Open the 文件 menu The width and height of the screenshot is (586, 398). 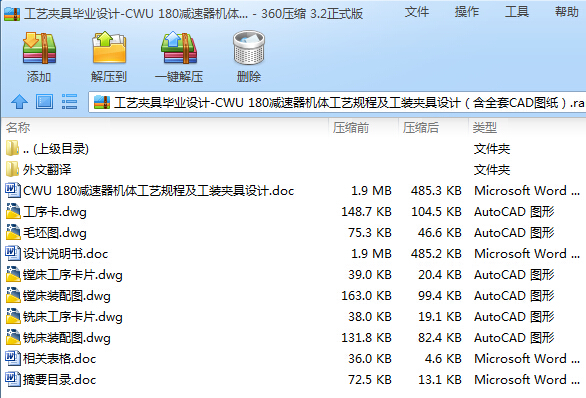point(417,12)
